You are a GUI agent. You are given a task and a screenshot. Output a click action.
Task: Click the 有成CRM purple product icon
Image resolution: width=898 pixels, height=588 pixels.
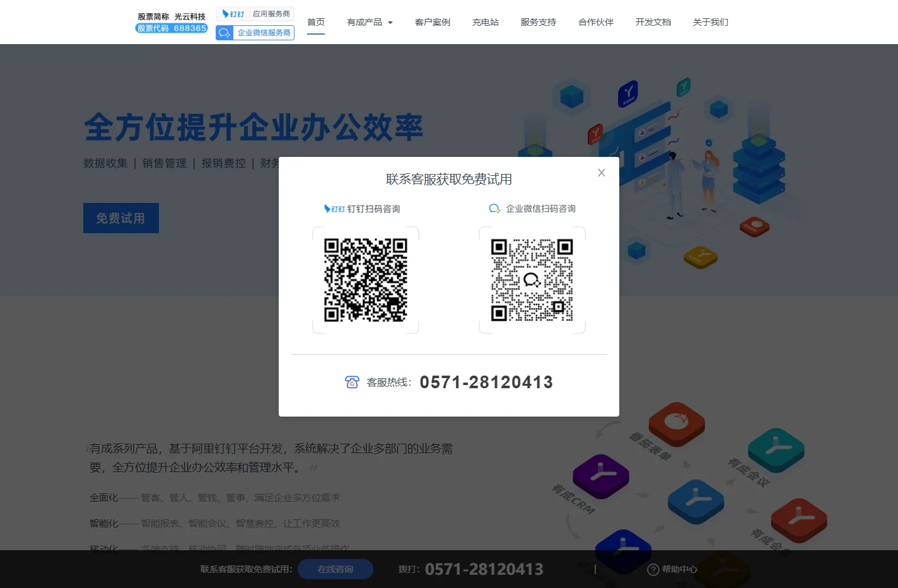tap(601, 476)
